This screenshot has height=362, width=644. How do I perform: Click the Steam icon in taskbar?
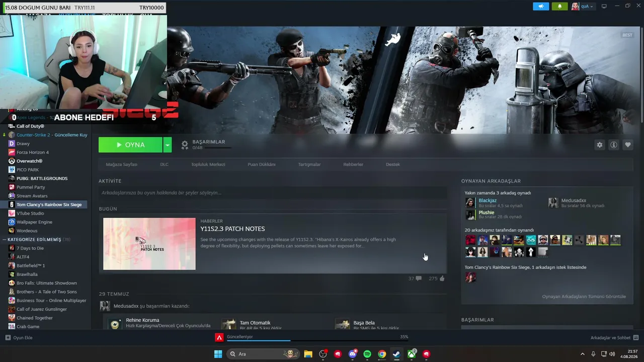(x=396, y=354)
